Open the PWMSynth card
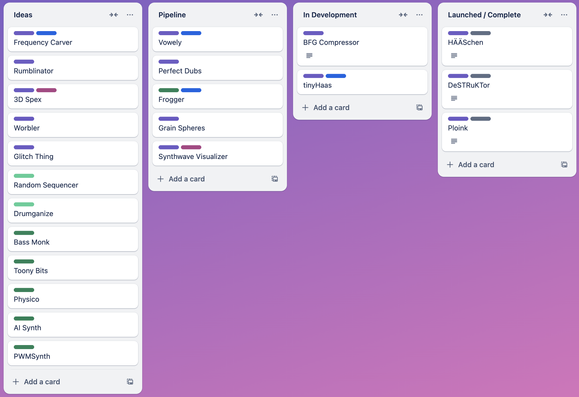Viewport: 579px width, 397px height. (73, 353)
